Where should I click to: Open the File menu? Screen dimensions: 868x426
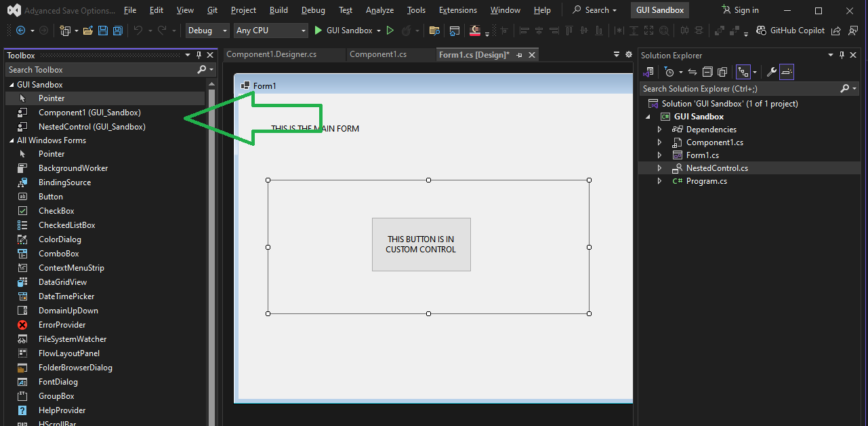point(130,10)
